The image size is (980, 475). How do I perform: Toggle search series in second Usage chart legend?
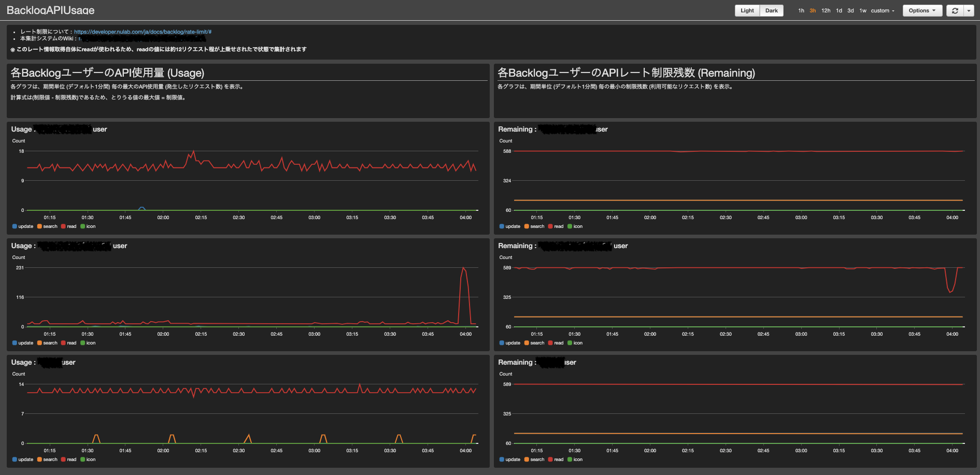coord(47,343)
